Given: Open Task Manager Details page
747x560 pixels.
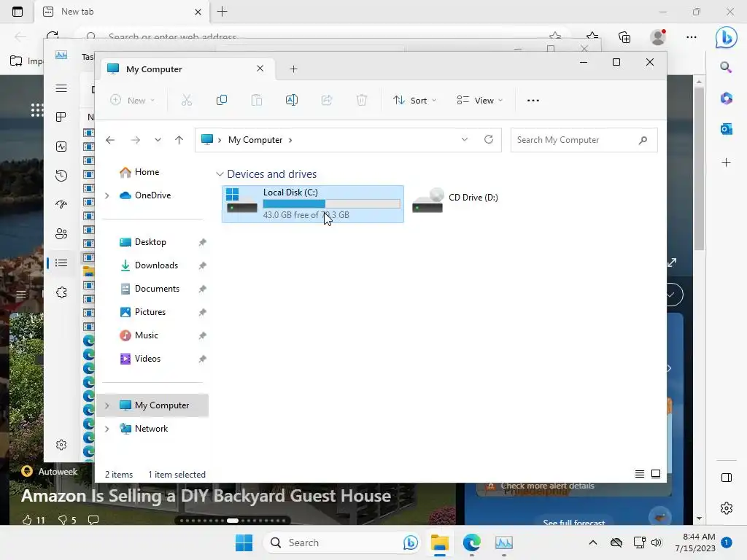Looking at the screenshot, I should coord(61,262).
